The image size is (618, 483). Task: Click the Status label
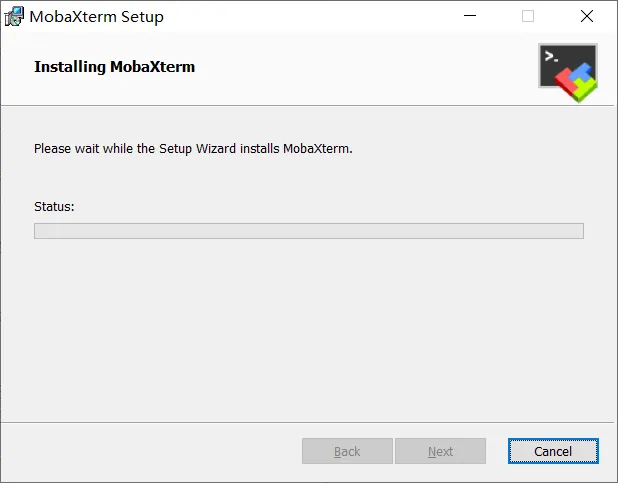(x=54, y=207)
